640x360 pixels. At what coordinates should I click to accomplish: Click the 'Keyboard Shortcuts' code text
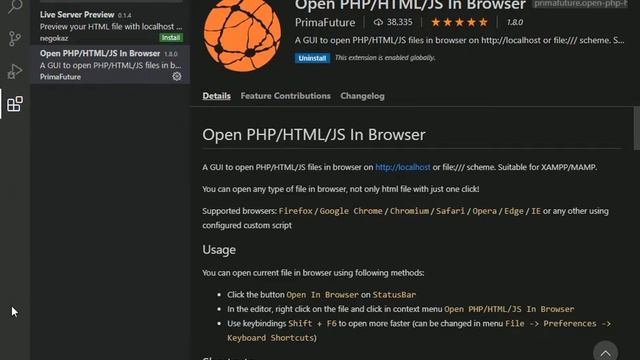[270, 338]
